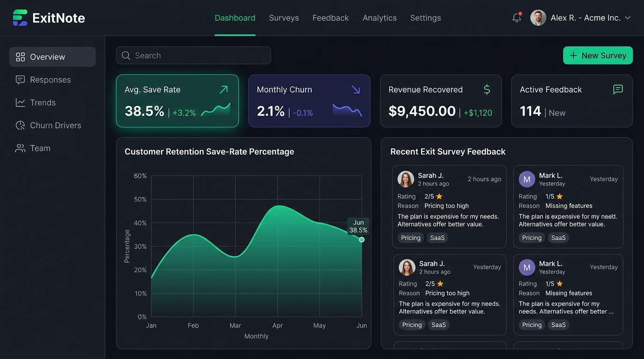644x359 pixels.
Task: Select the Jun data point on chart
Action: click(362, 239)
